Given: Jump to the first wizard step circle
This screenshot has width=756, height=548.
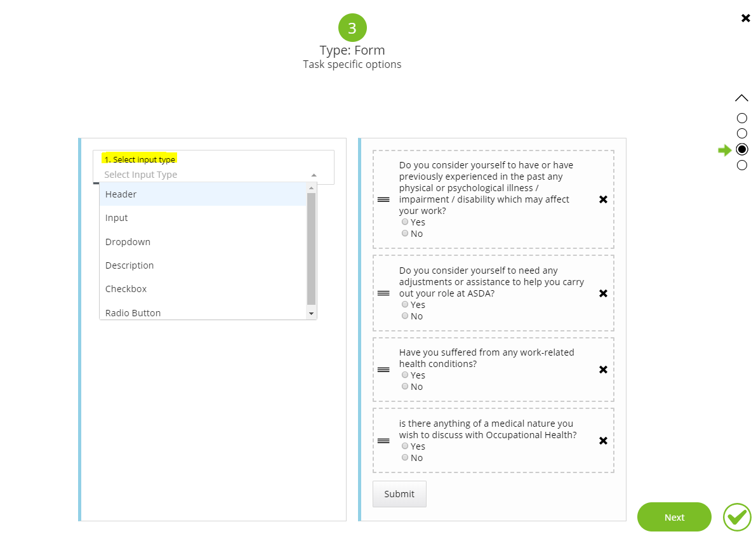Looking at the screenshot, I should tap(741, 118).
